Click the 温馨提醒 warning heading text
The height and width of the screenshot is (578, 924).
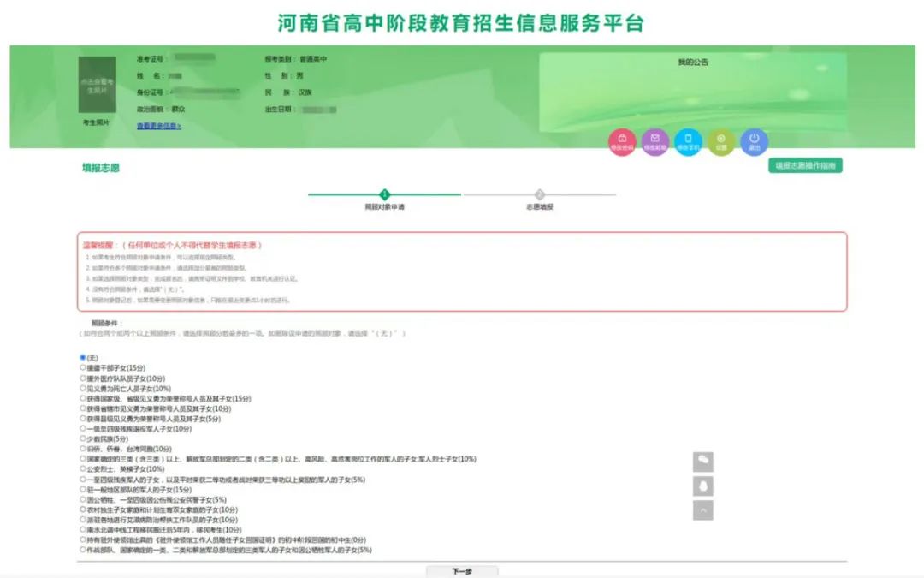click(x=172, y=245)
